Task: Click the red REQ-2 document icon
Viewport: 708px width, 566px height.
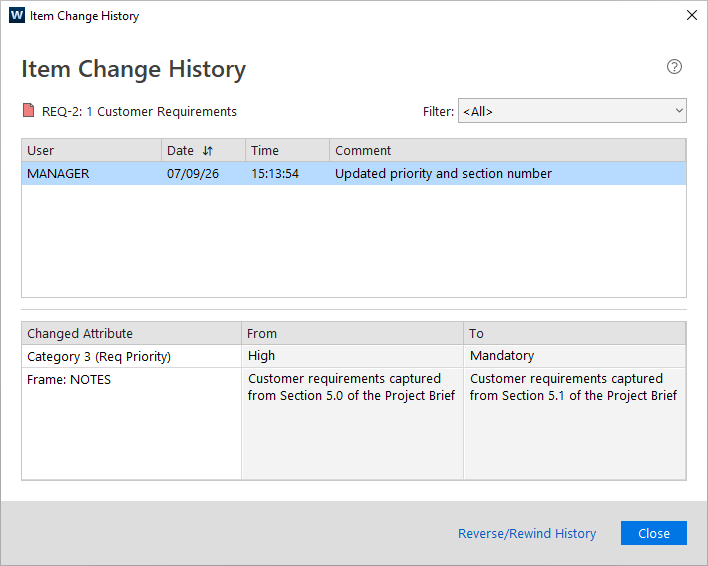Action: pyautogui.click(x=28, y=110)
